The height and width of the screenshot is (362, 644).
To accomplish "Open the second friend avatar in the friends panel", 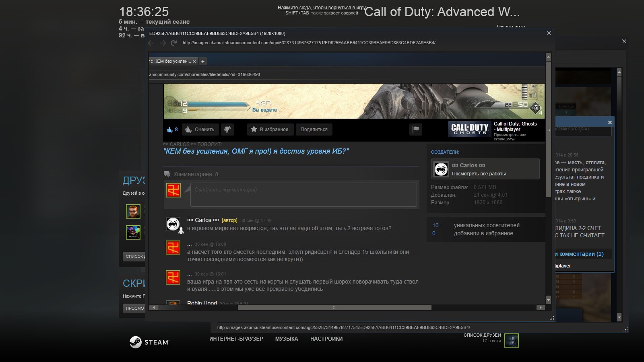I will tap(133, 232).
